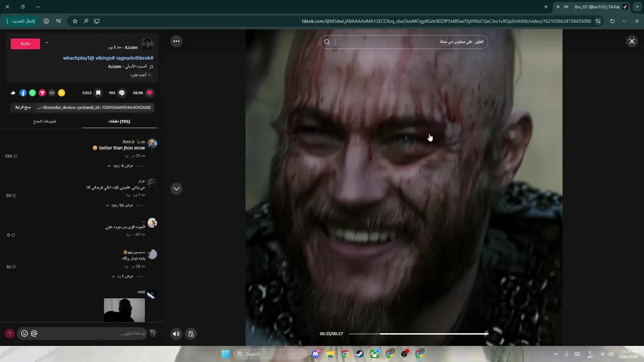Mention a user with the @ icon
644x362 pixels.
pos(34,333)
